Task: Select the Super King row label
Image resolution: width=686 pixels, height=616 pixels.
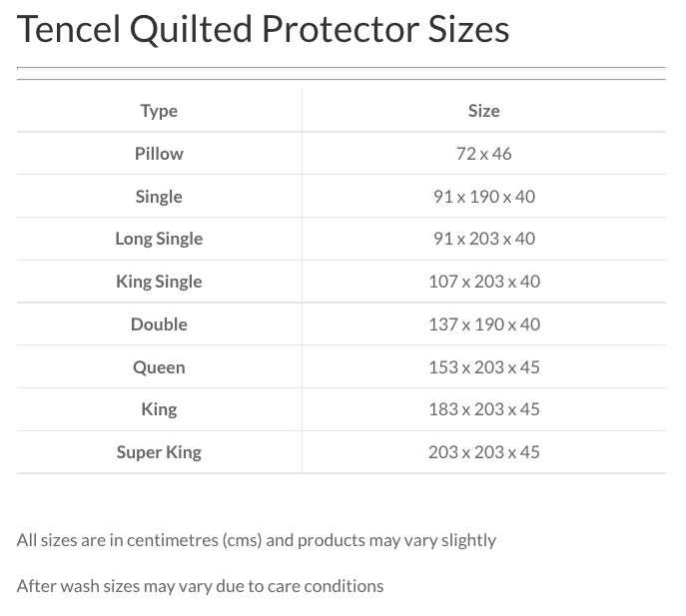Action: click(x=159, y=452)
